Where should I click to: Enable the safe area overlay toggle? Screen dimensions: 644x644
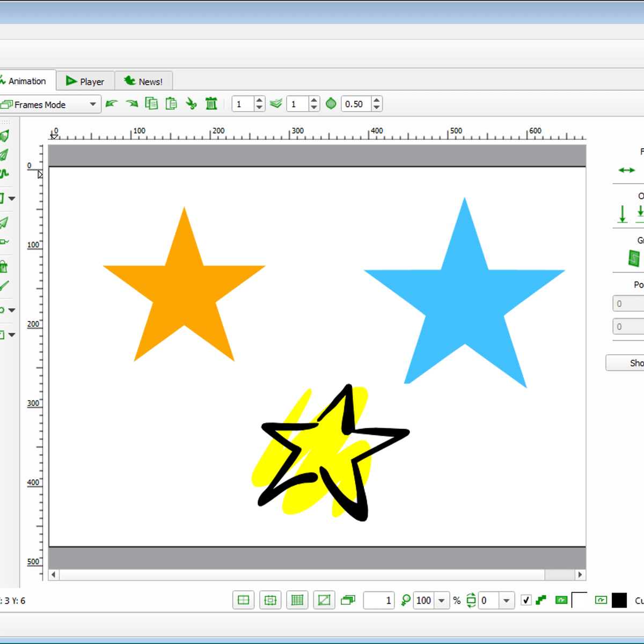click(x=270, y=601)
